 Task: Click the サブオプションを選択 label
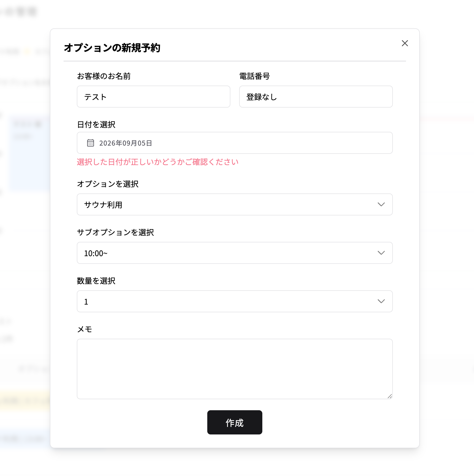coord(115,232)
